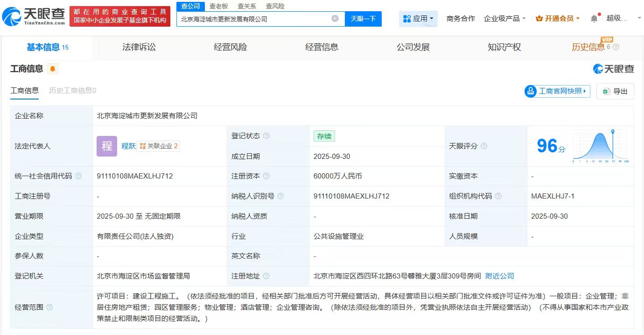Viewport: 644px width, 335px height.
Task: Switch to the 法律诉讼 tab
Action: (139, 47)
